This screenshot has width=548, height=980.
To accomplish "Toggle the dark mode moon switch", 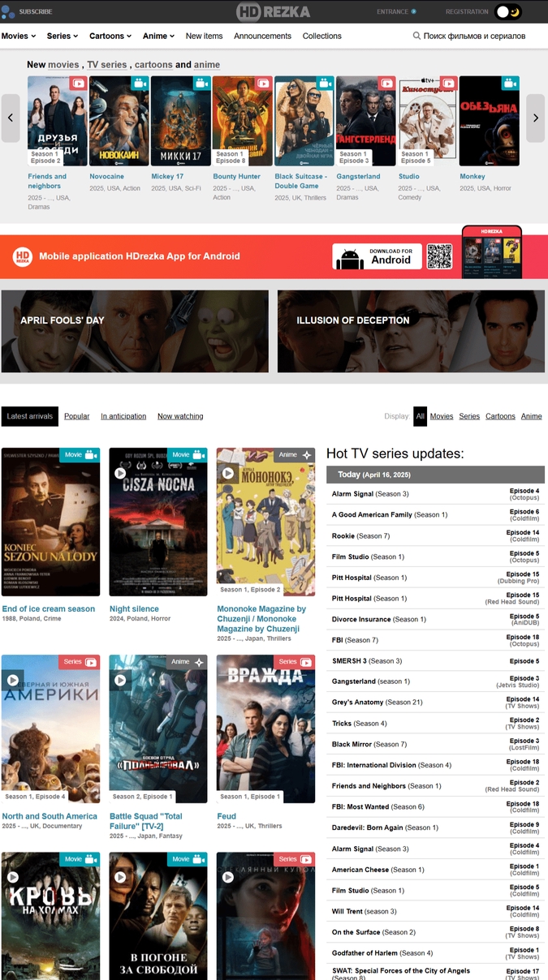I will click(508, 12).
